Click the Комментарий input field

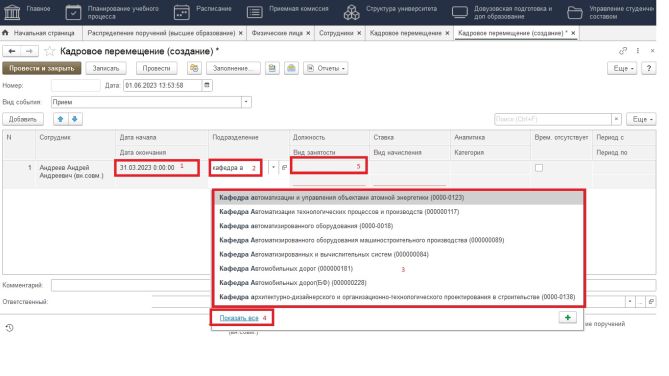(x=353, y=285)
